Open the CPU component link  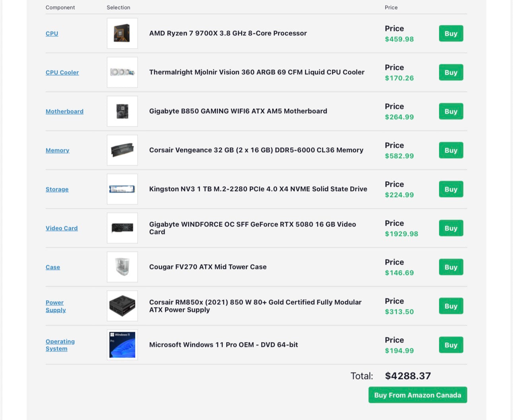[52, 33]
